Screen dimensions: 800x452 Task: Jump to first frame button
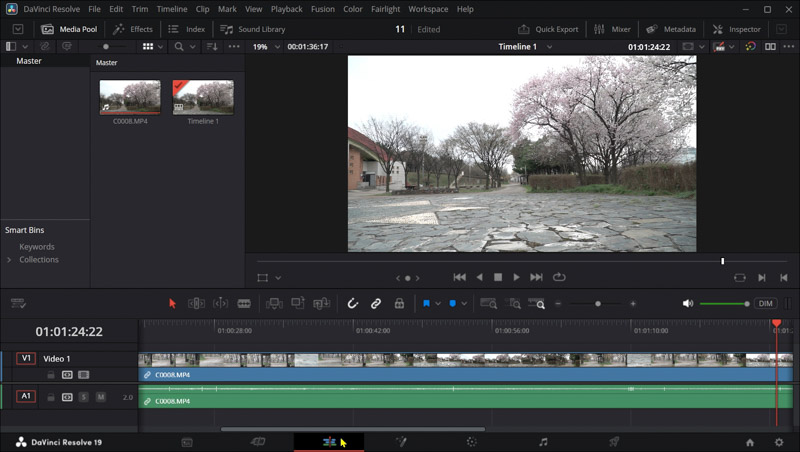tap(460, 277)
